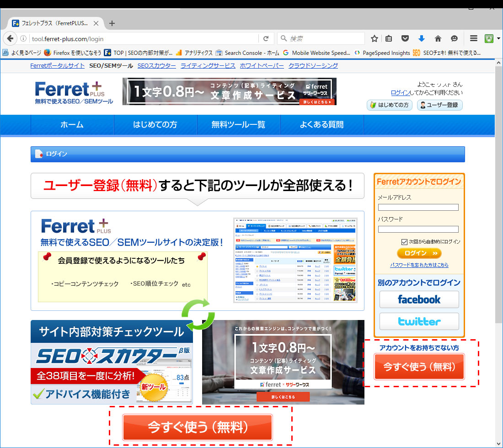Bookmark this page with the star icon
The image size is (503, 448).
pyautogui.click(x=374, y=39)
